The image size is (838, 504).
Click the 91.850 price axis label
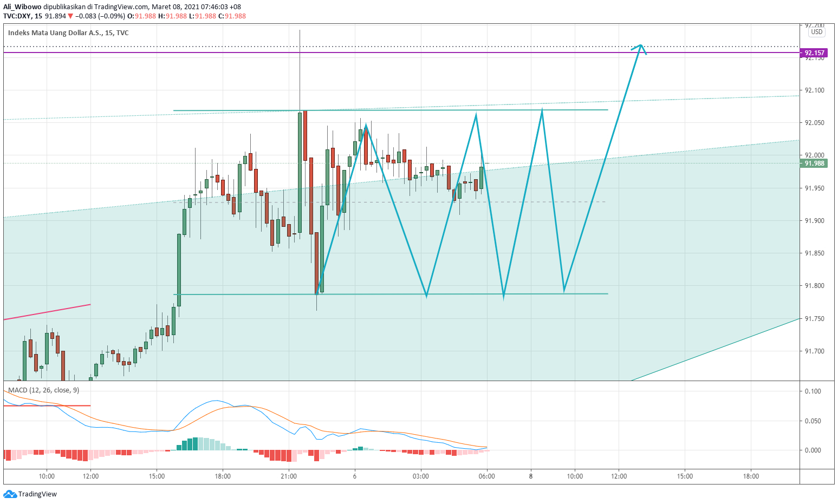814,253
